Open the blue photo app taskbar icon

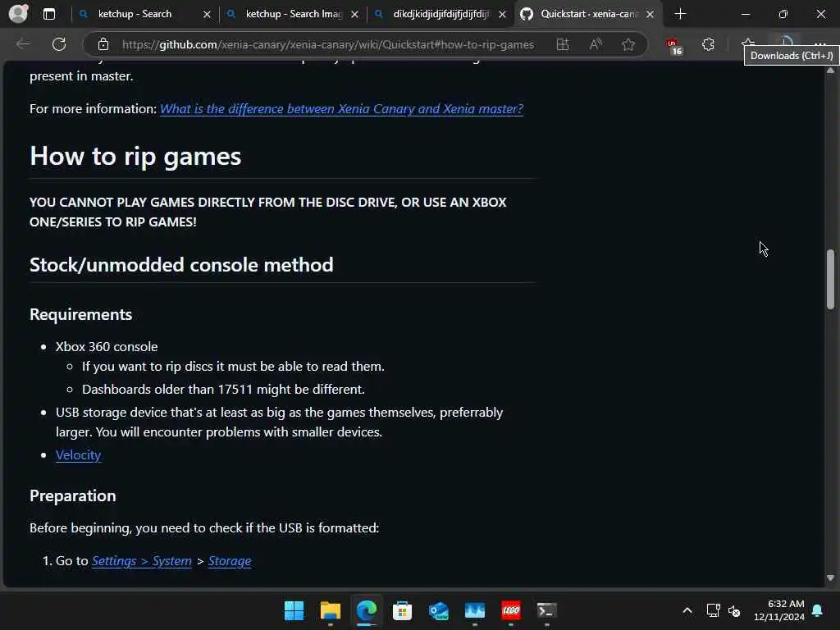[475, 610]
